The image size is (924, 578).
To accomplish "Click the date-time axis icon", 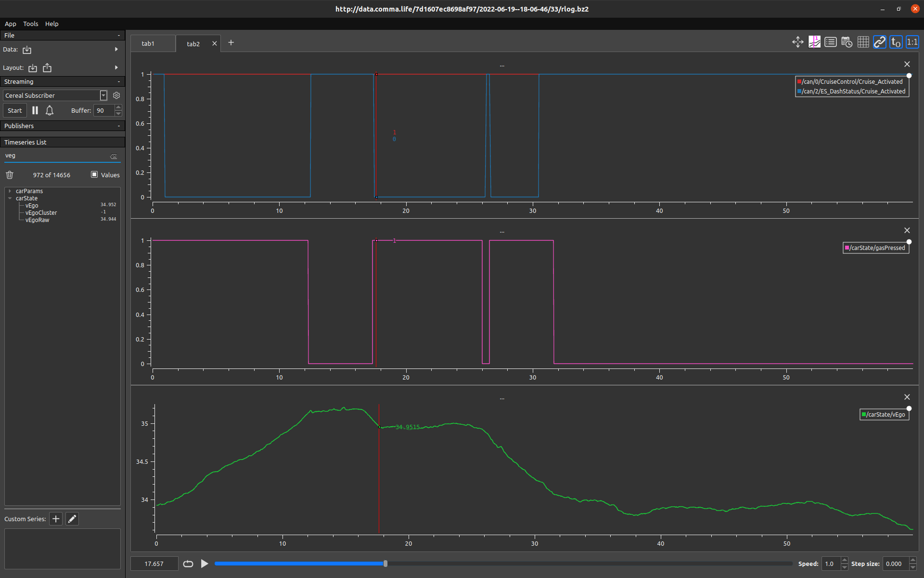I will [847, 42].
